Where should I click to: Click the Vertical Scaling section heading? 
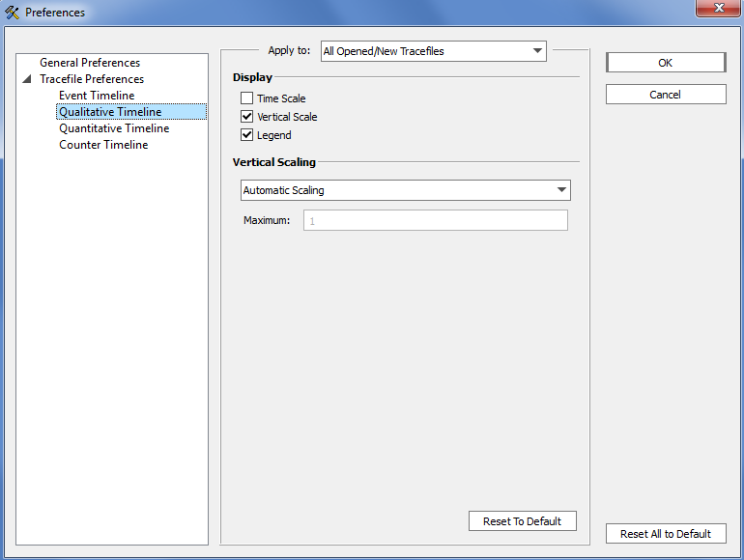pyautogui.click(x=273, y=162)
